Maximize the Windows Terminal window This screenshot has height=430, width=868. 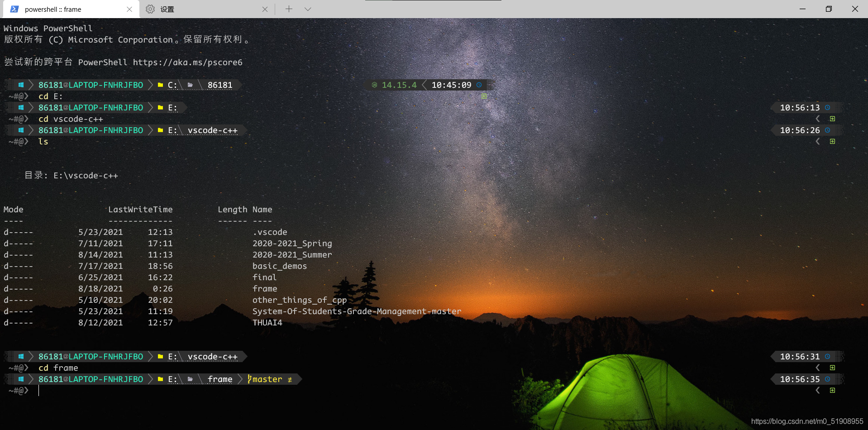click(x=829, y=9)
